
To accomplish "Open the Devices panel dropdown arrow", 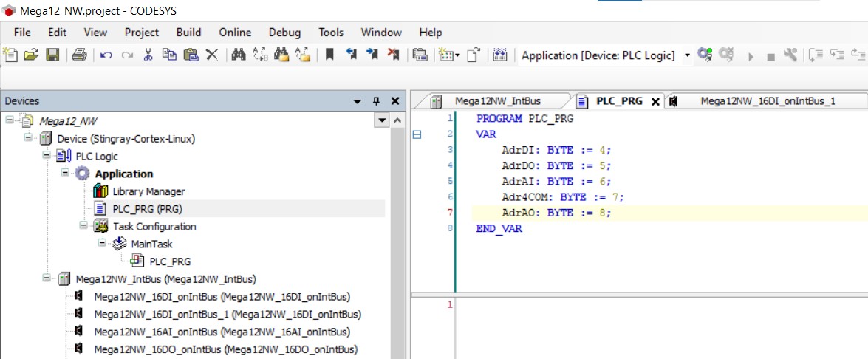I will tap(358, 101).
